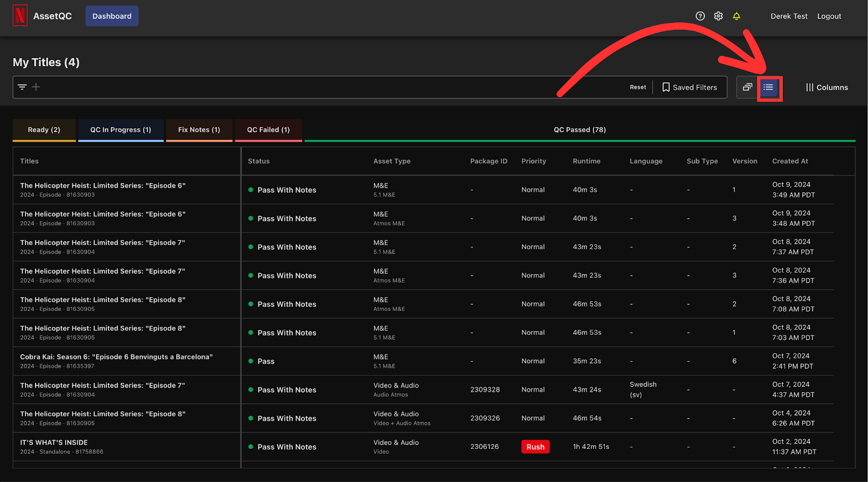868x482 pixels.
Task: Click Oct 8, 2024 7:36 AM PDT date
Action: coord(793,276)
